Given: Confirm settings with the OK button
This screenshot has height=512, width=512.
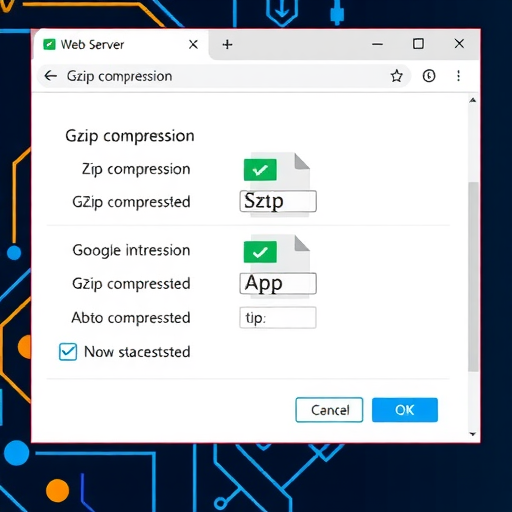Looking at the screenshot, I should click(405, 410).
